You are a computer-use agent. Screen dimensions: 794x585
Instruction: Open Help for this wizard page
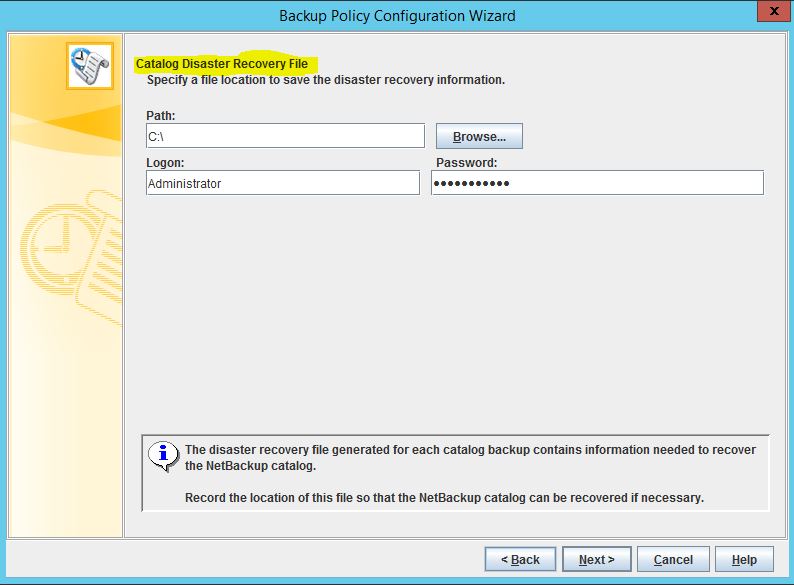click(x=744, y=559)
